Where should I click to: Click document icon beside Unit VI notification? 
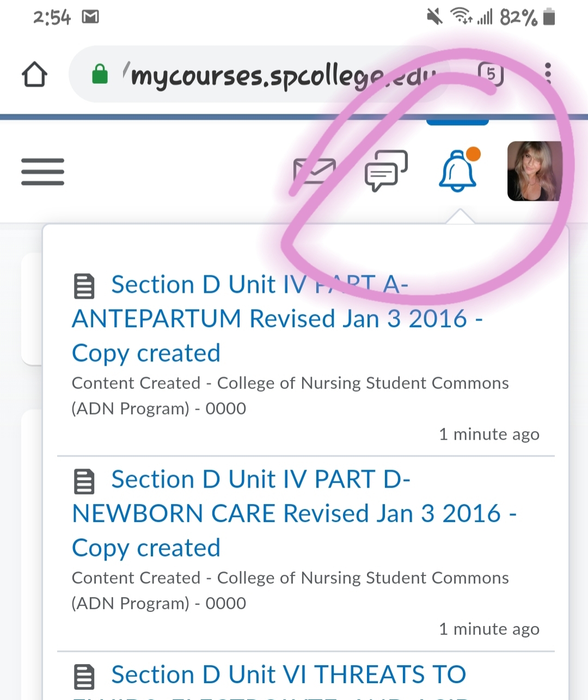[84, 677]
